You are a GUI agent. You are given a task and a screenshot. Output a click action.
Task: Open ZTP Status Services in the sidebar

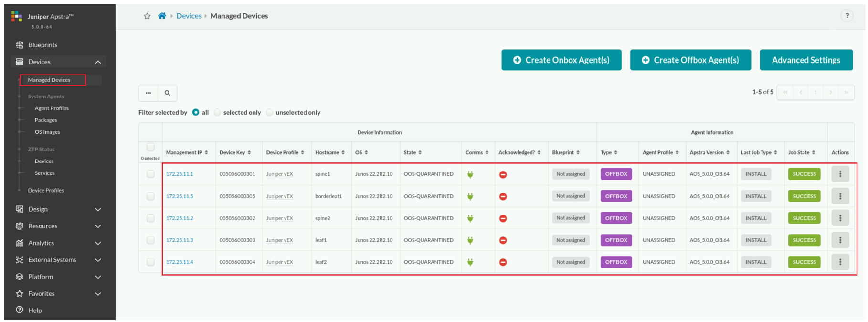(44, 173)
